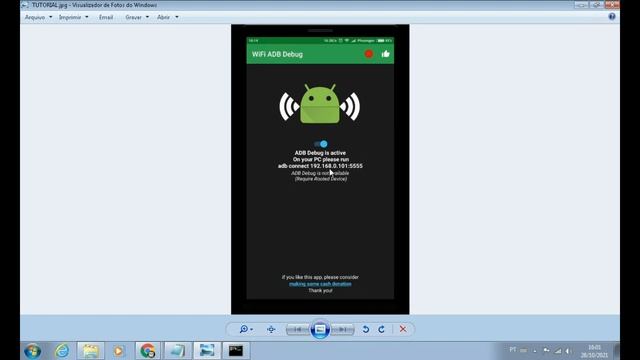Start the slideshow with center button
The image size is (640, 360).
click(320, 329)
